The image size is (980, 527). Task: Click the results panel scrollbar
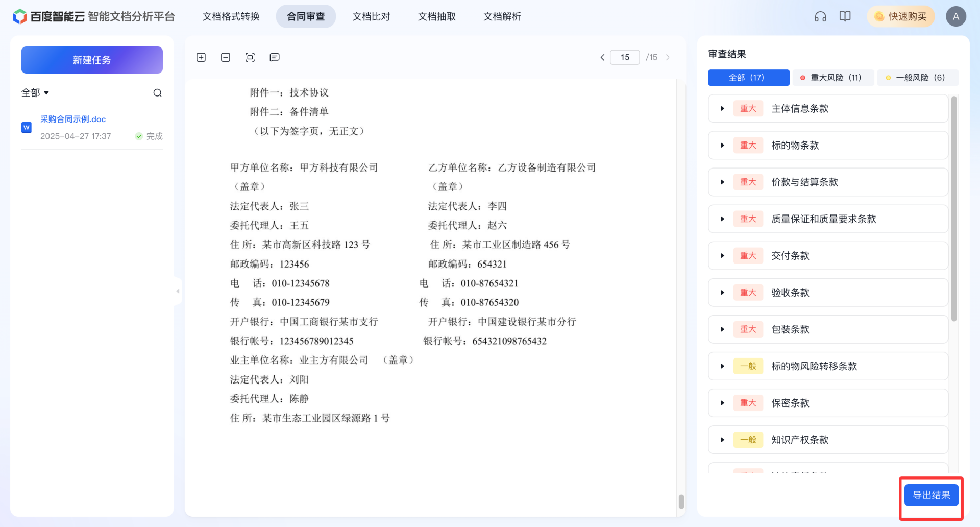(953, 208)
